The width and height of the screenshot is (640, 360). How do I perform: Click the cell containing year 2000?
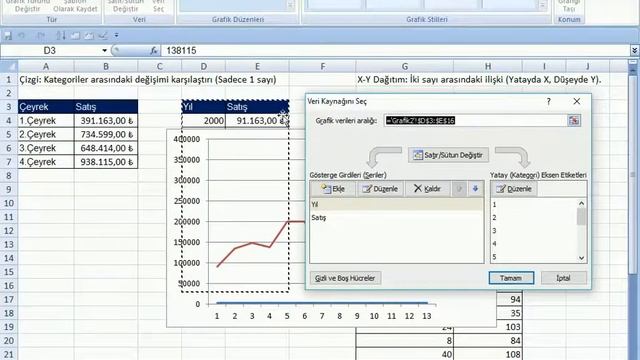[x=203, y=121]
